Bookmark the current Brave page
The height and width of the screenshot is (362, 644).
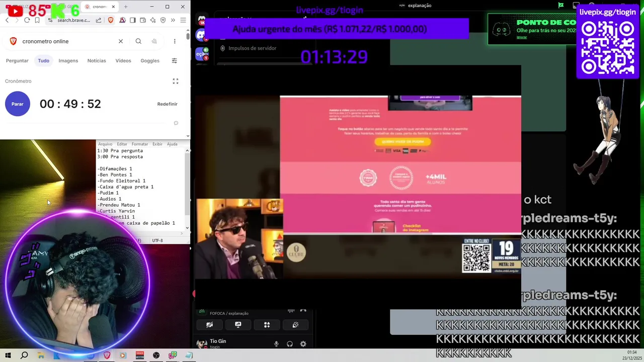pyautogui.click(x=37, y=20)
